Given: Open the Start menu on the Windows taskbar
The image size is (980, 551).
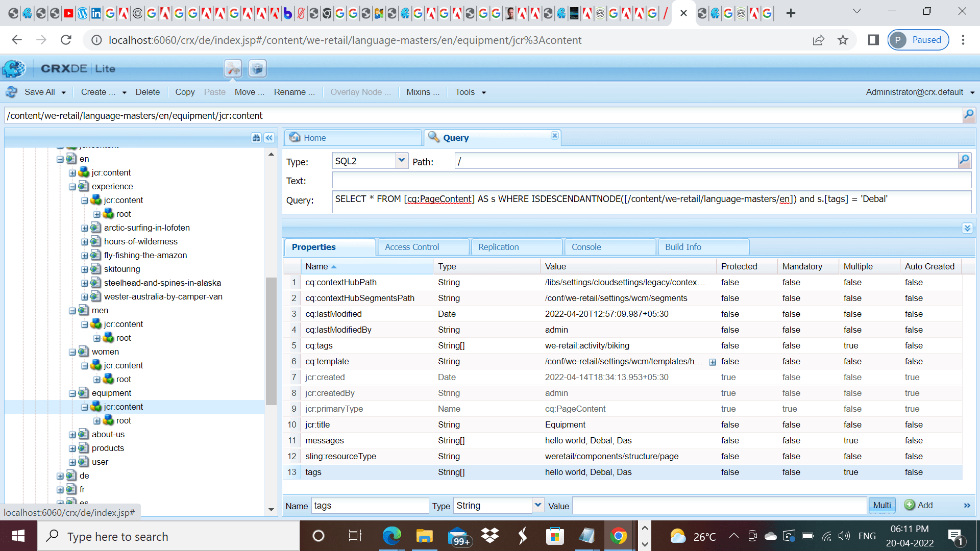Looking at the screenshot, I should point(18,536).
